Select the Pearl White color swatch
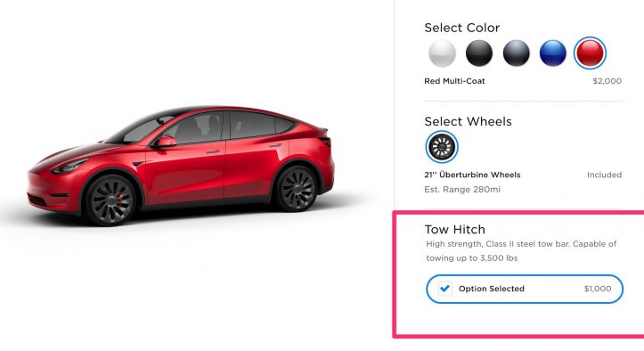 [x=442, y=53]
